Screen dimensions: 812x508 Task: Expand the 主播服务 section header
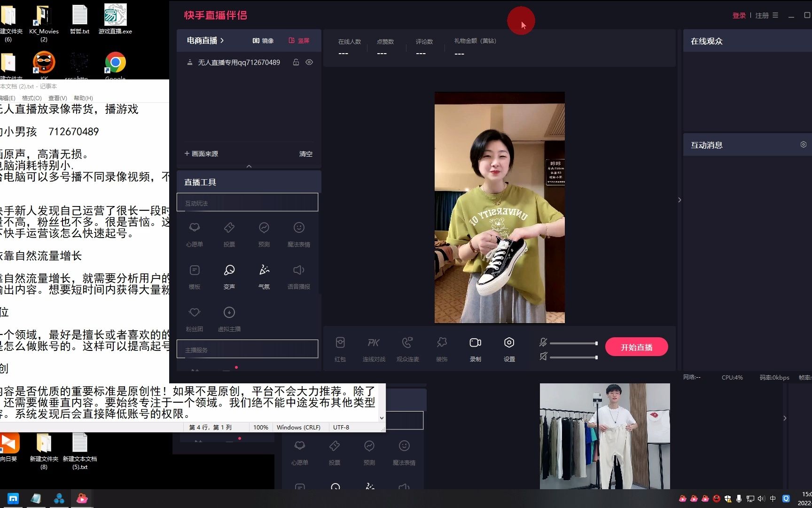click(248, 349)
